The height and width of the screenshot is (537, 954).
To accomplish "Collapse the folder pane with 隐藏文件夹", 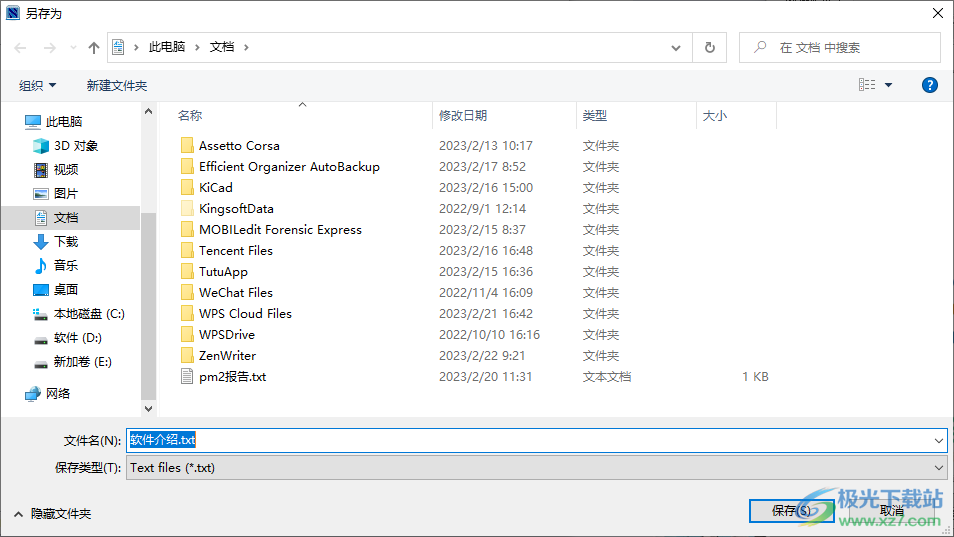I will 52,514.
